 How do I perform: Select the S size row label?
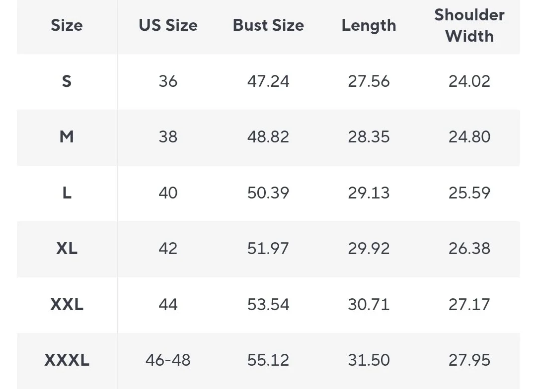[67, 81]
